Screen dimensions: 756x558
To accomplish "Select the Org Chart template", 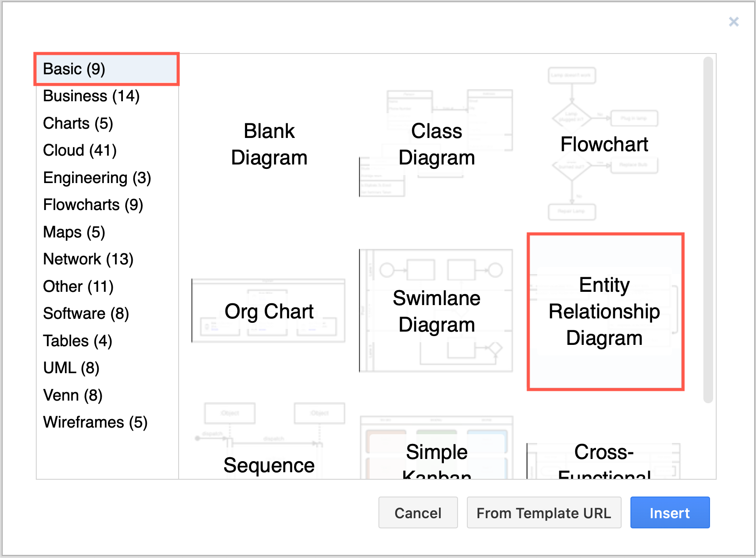I will tap(269, 311).
